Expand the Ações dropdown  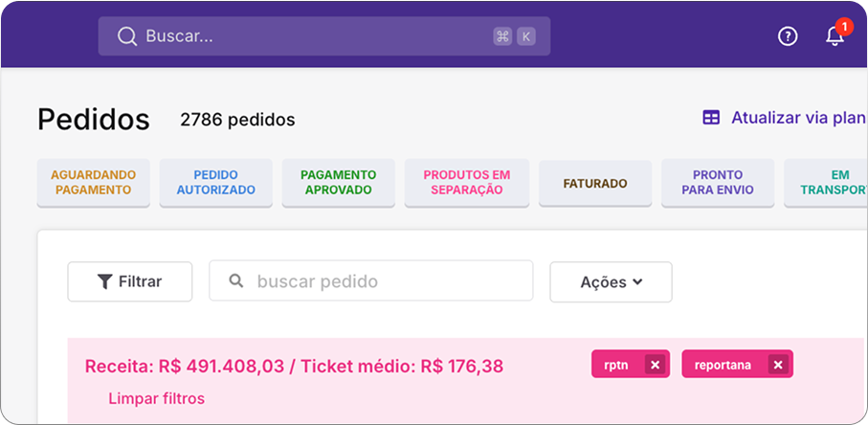click(611, 281)
